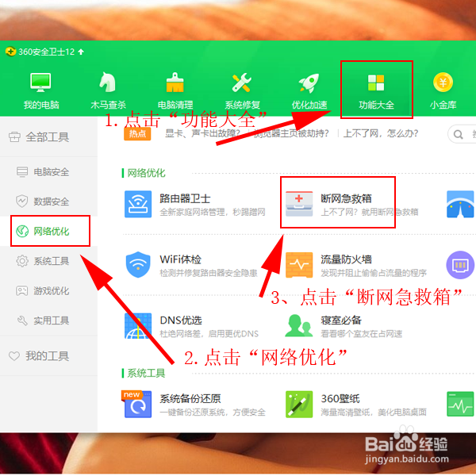
Task: Launch the 路由器卫士 router icon
Action: point(138,204)
